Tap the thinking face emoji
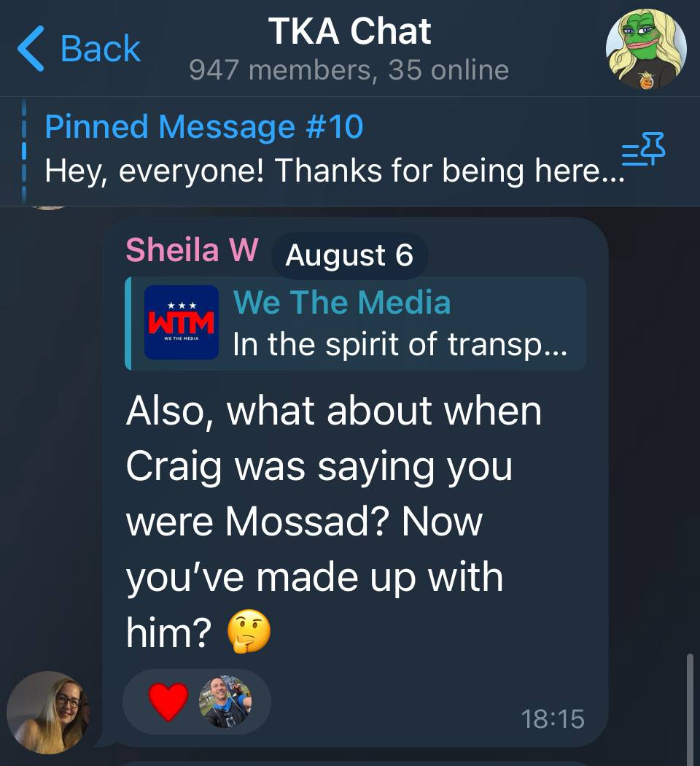The width and height of the screenshot is (700, 766). [x=249, y=631]
